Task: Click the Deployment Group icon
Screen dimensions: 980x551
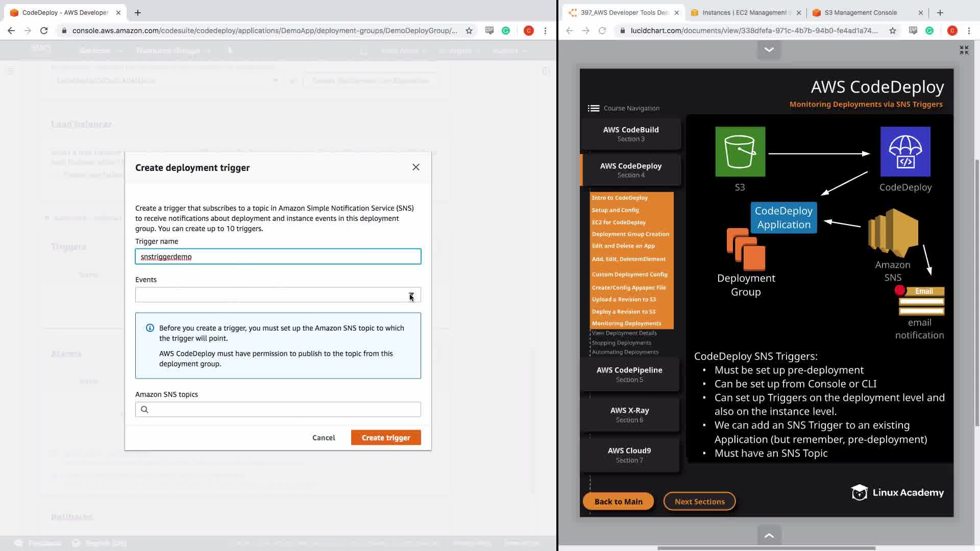Action: pyautogui.click(x=746, y=249)
